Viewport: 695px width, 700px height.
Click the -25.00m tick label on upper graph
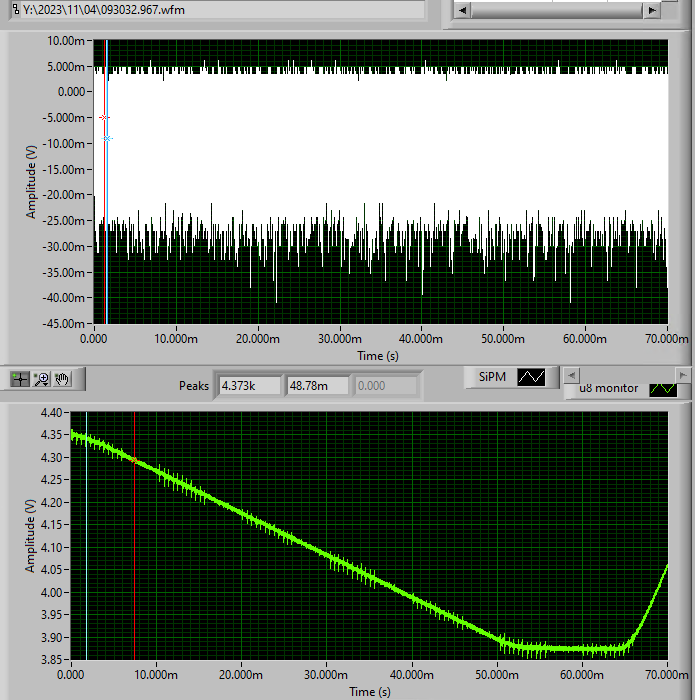click(63, 221)
